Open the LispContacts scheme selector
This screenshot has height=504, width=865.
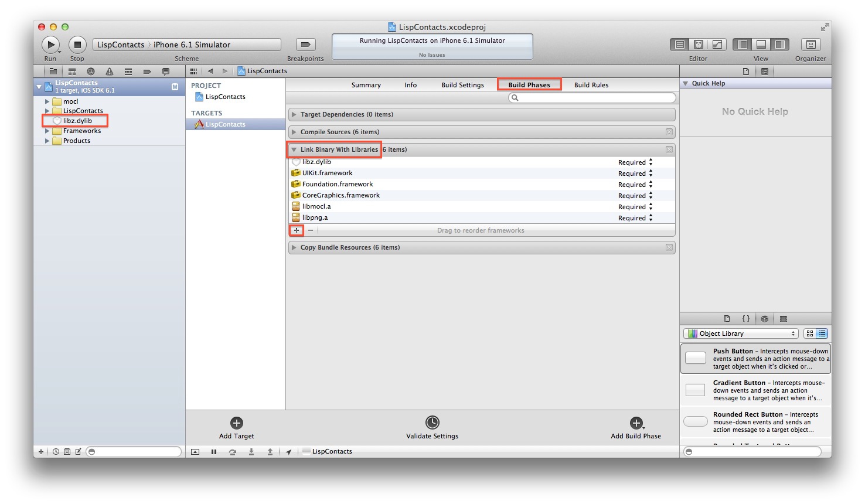pos(121,45)
